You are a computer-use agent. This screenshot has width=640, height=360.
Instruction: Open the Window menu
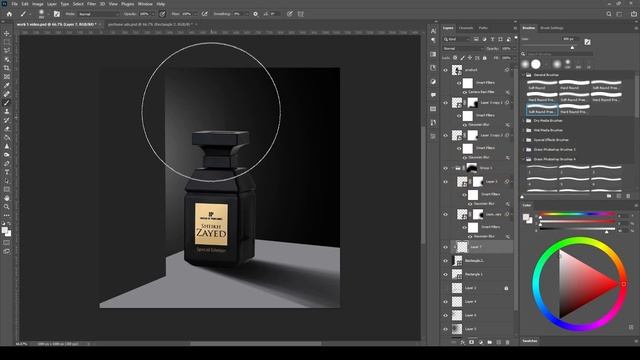coord(145,4)
